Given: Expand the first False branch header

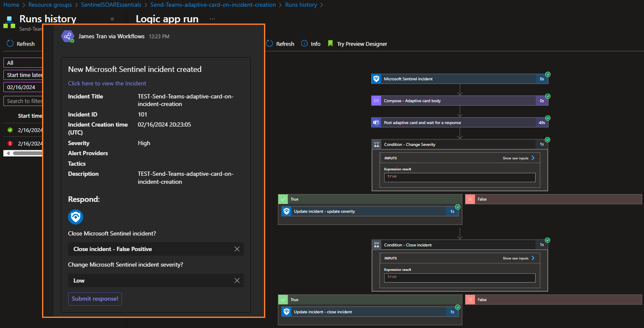Looking at the screenshot, I should (x=554, y=199).
